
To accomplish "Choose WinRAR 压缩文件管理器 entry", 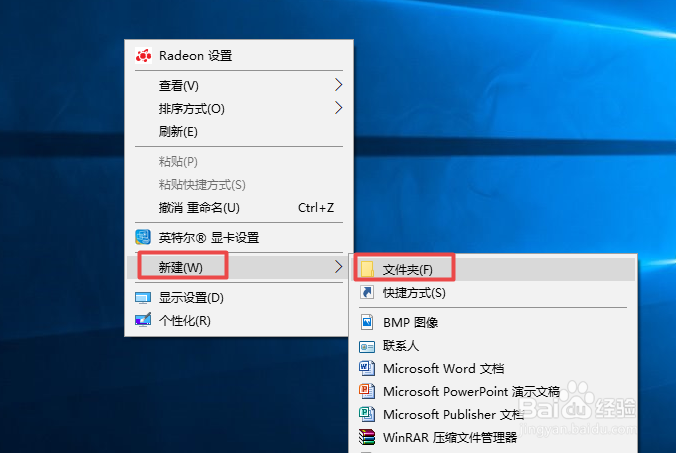I will pyautogui.click(x=495, y=437).
